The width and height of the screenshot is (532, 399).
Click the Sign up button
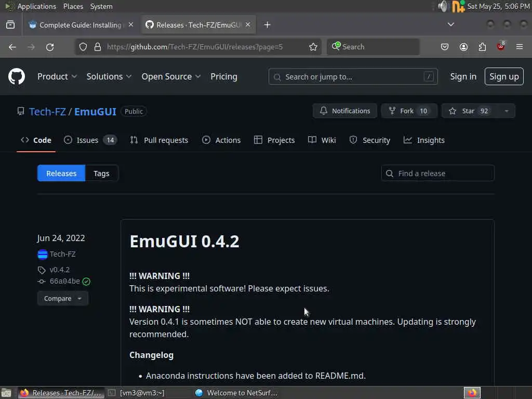point(504,77)
